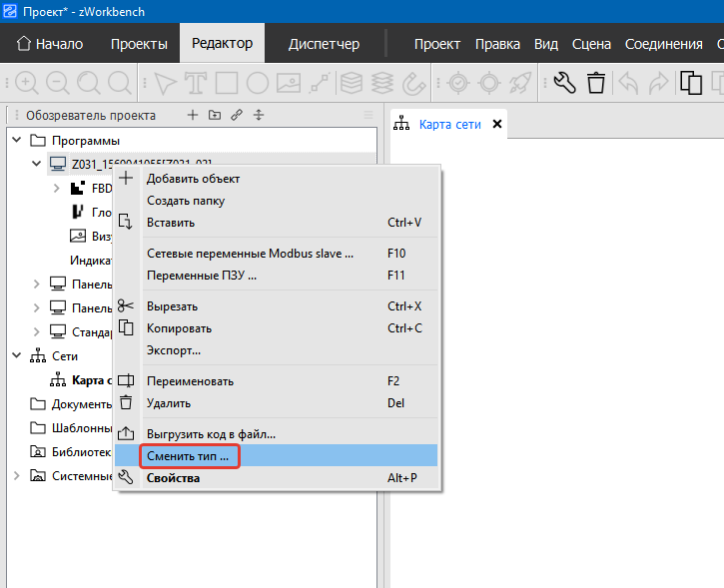This screenshot has height=588, width=724.
Task: Collapse the Сети tree node
Action: coord(17,355)
